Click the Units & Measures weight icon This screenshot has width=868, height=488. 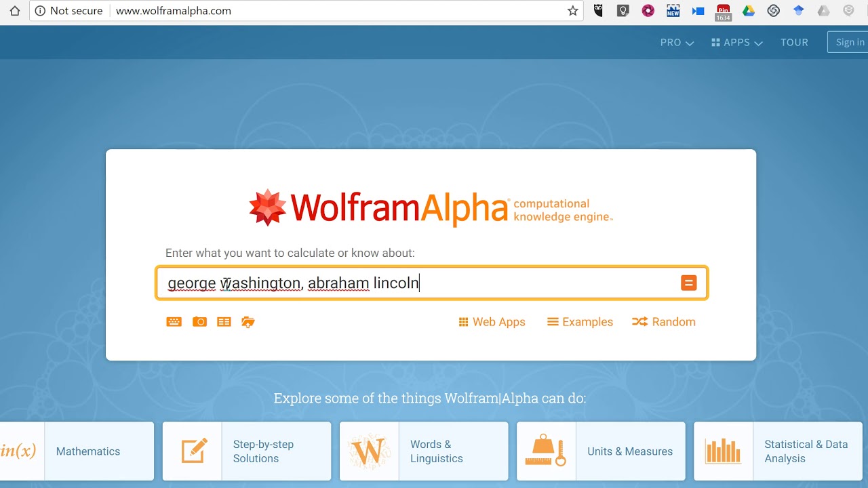coord(546,451)
